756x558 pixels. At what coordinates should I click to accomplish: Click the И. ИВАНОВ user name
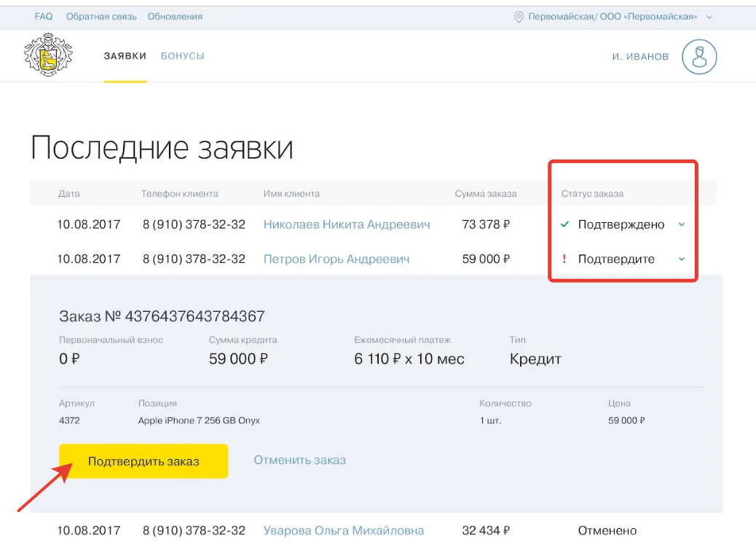640,56
